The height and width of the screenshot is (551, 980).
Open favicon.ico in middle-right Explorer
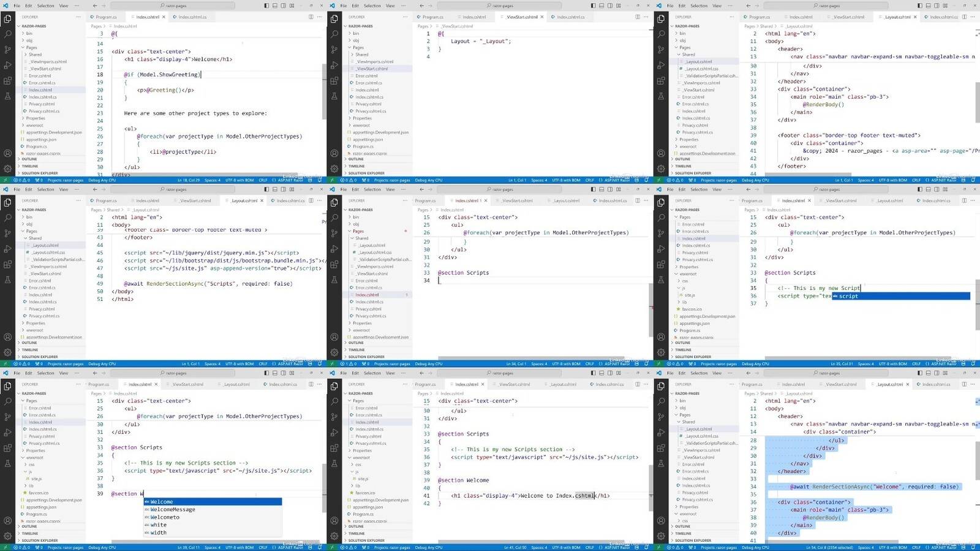(692, 310)
